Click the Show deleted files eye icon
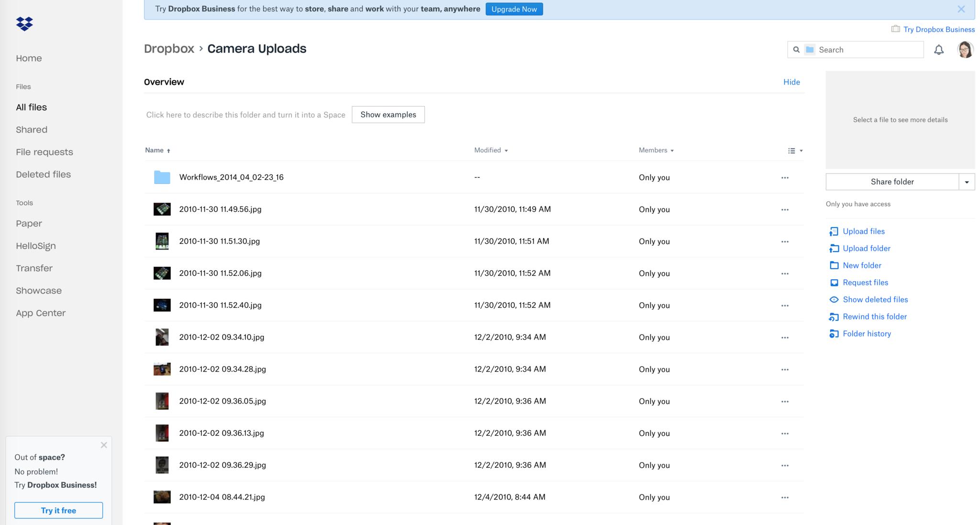This screenshot has height=525, width=980. [834, 300]
